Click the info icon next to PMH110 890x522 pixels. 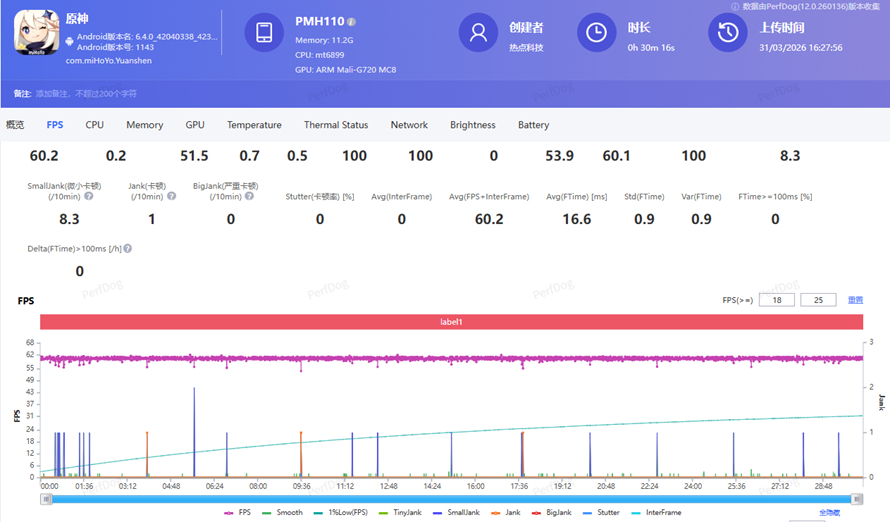pyautogui.click(x=351, y=21)
